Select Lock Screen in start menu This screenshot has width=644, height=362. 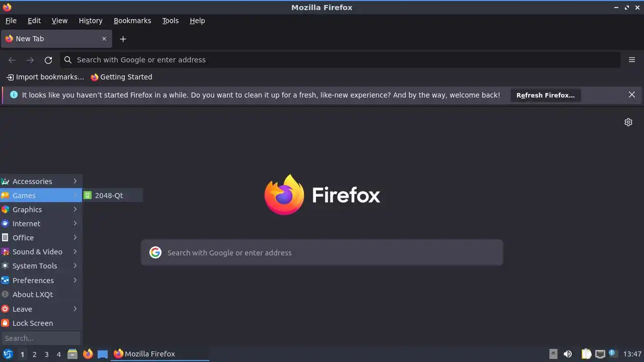tap(41, 323)
